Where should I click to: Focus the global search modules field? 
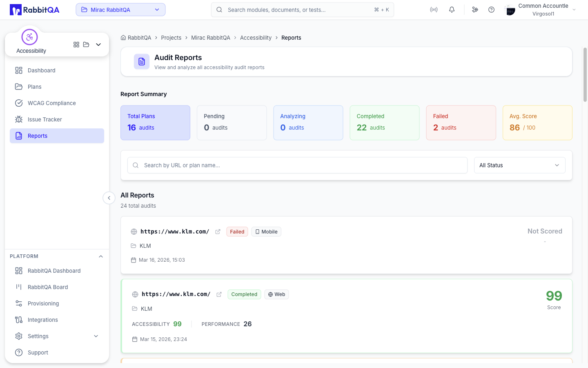(x=303, y=10)
